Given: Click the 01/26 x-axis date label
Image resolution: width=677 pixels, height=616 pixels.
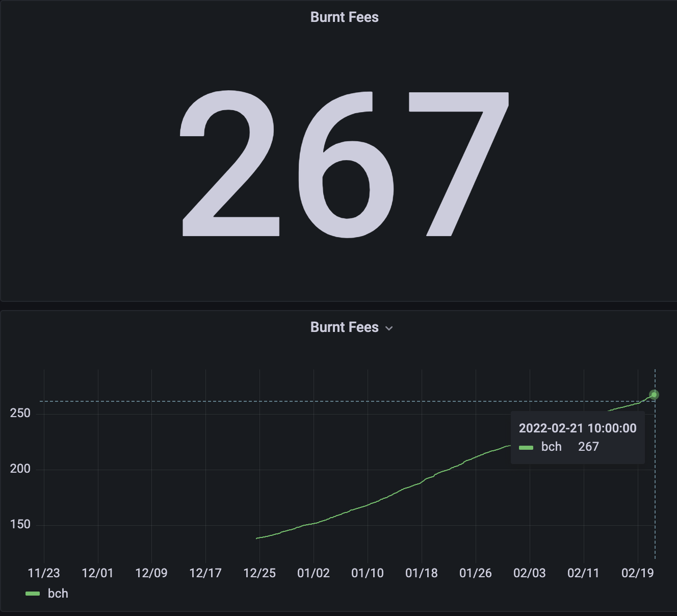Looking at the screenshot, I should (476, 573).
